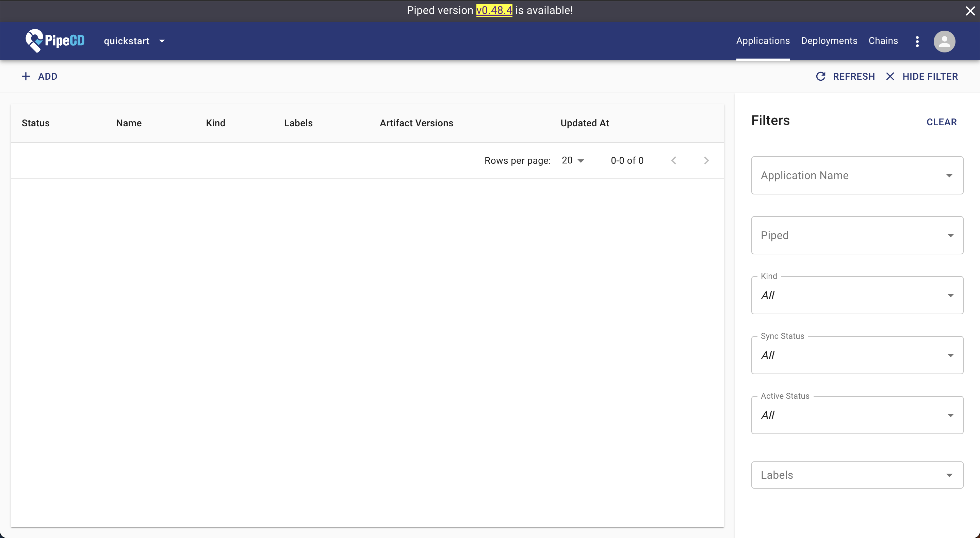Click CLEAR to reset filters
The image size is (980, 538).
click(941, 122)
